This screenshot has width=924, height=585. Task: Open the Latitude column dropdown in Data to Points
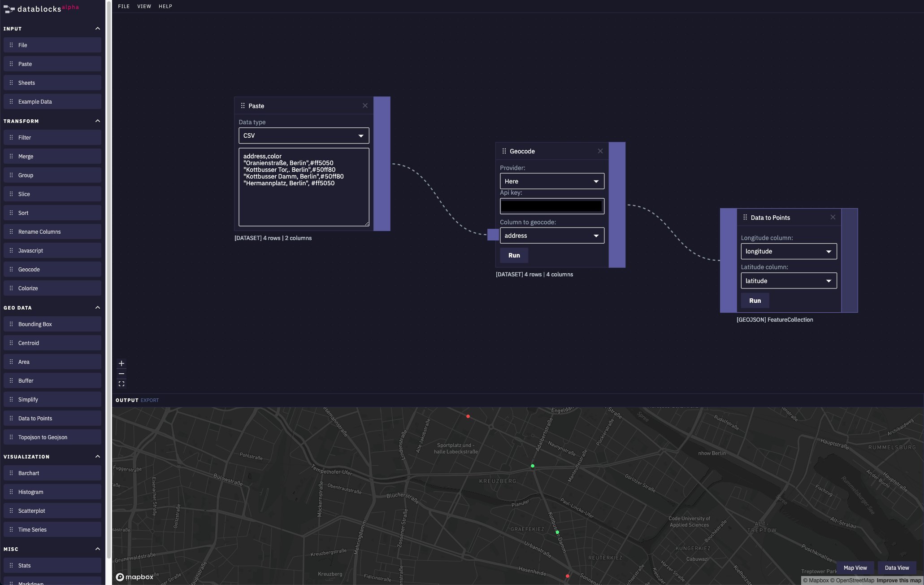point(789,281)
